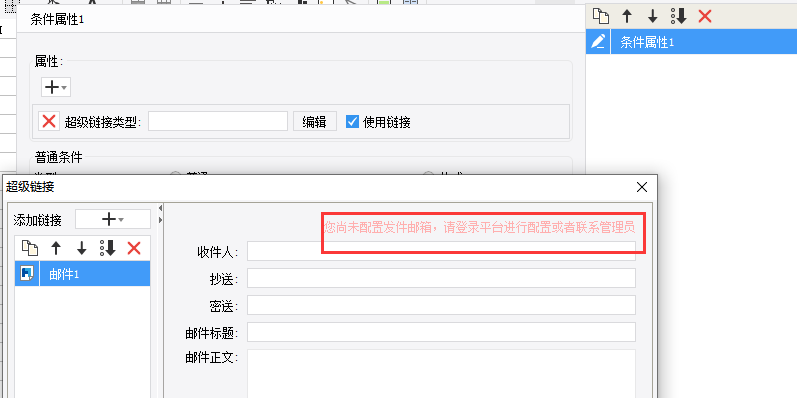Viewport: 797px width, 398px height.
Task: Move 条件属性1 down in right panel
Action: tap(653, 16)
